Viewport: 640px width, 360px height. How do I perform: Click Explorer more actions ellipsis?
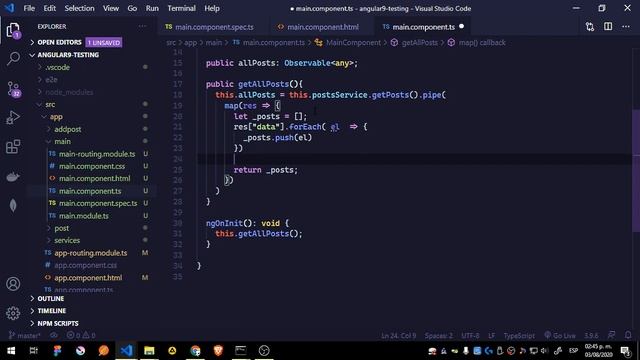[142, 26]
